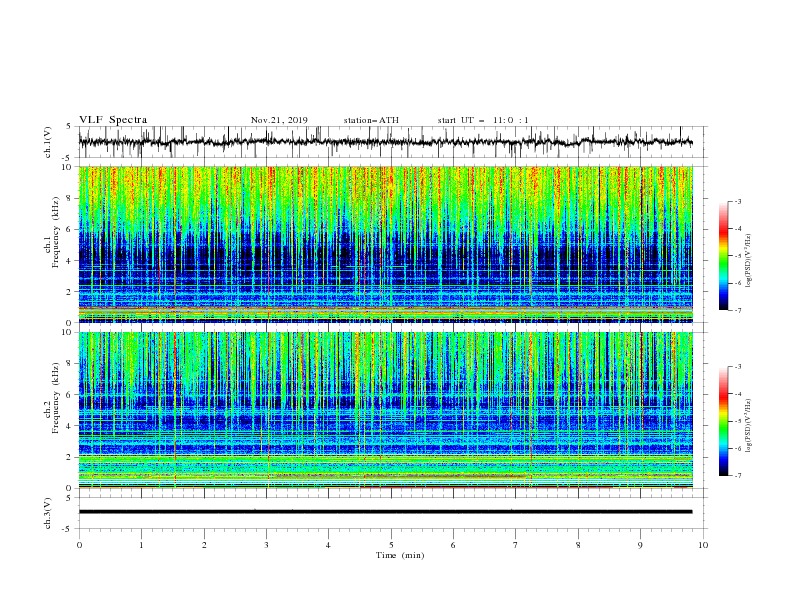Screen dimensions: 792x612
Task: Click the time axis tick label '6'
Action: (453, 545)
